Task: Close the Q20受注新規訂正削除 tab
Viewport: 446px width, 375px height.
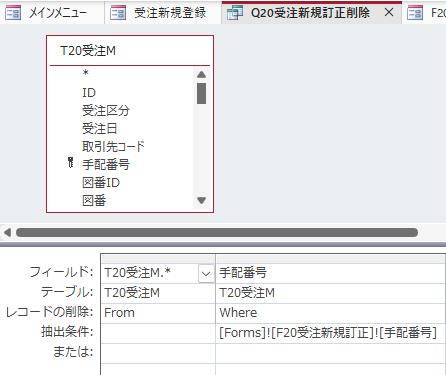Action: (x=389, y=13)
